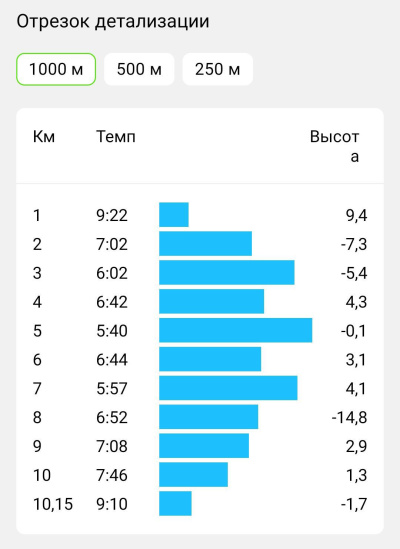Screen dimensions: 400x549
Task: Tap the bar for kilometer 10
Action: click(193, 474)
